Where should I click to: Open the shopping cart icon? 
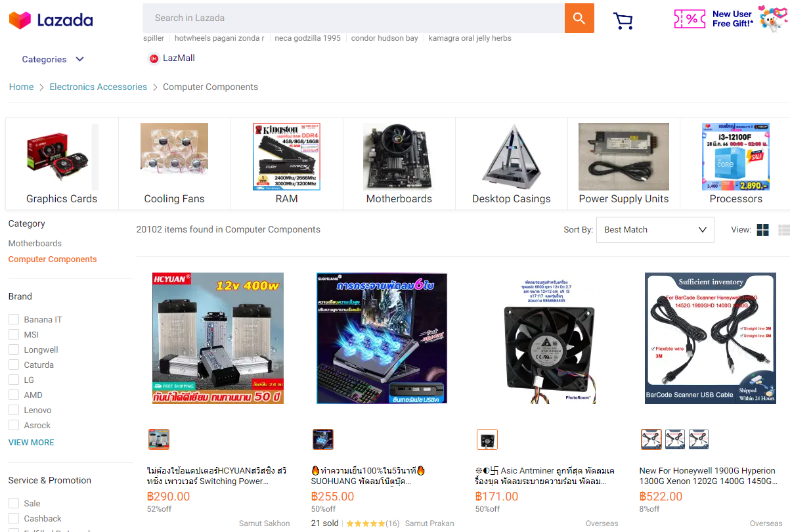coord(623,21)
